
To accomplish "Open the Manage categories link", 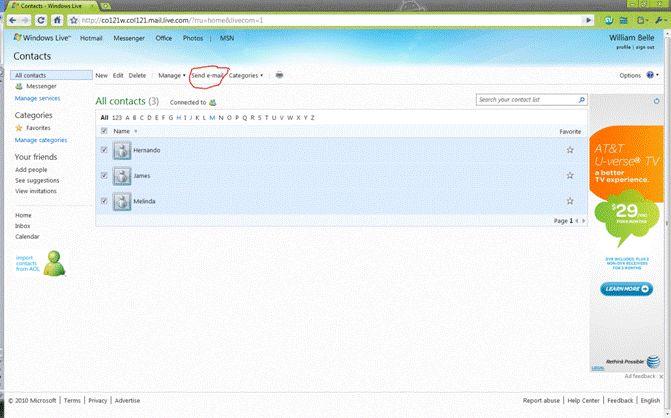I will (41, 140).
